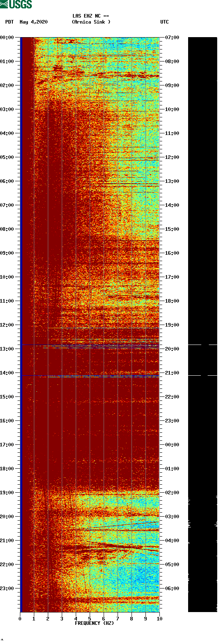This screenshot has width=220, height=644.
Task: Click the 02:00 label on PDT axis
Action: tap(7, 85)
